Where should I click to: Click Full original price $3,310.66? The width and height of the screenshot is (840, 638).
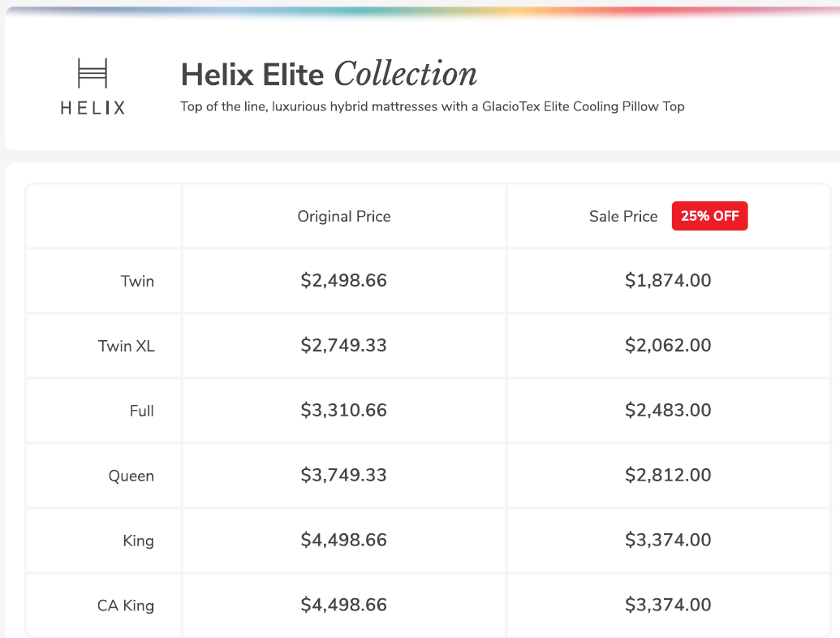click(x=343, y=411)
